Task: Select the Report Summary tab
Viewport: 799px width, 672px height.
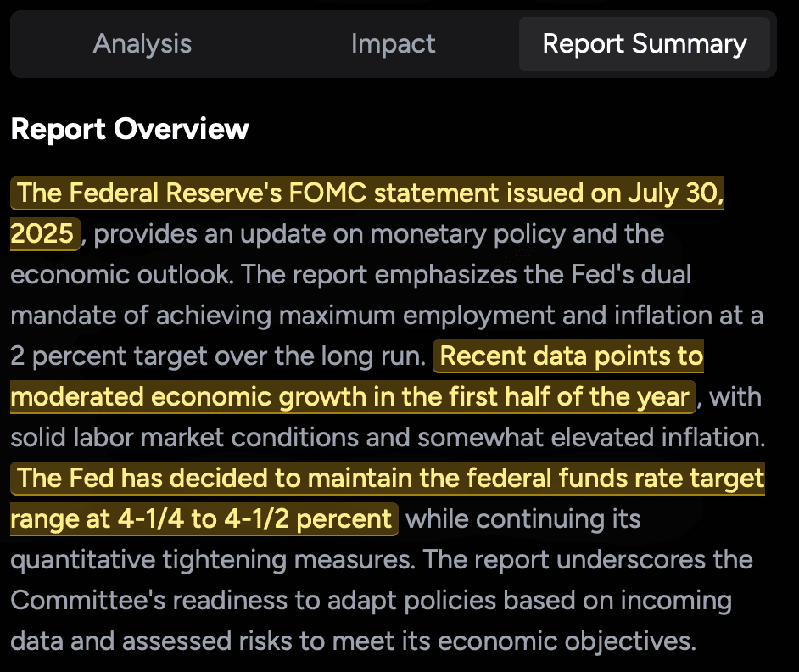Action: (x=645, y=43)
